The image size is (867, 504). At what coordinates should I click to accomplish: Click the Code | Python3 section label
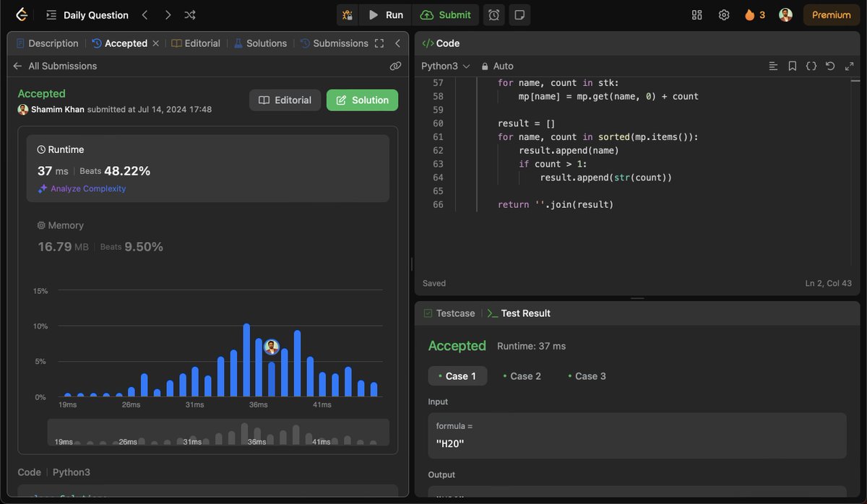53,472
